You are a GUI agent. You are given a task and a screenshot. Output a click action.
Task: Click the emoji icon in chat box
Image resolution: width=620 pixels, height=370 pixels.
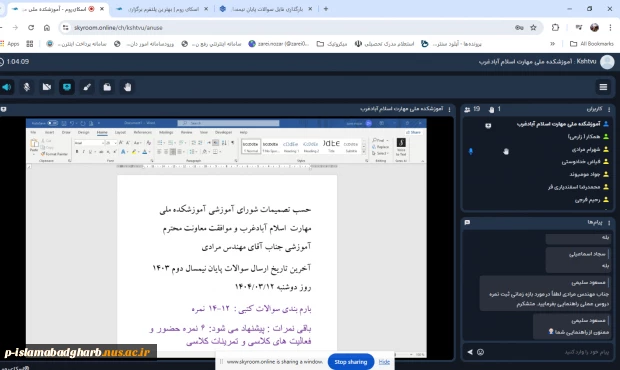480,352
